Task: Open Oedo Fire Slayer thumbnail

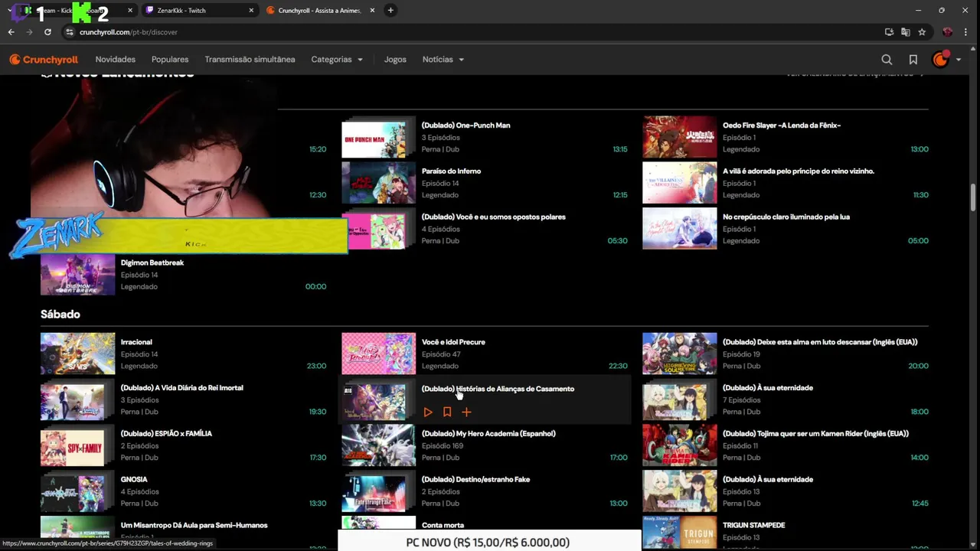Action: point(679,137)
